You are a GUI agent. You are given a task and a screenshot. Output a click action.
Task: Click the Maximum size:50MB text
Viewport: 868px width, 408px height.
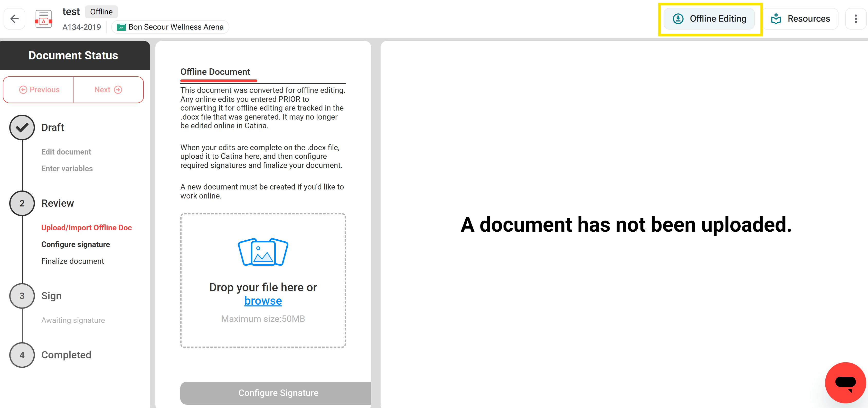[263, 319]
